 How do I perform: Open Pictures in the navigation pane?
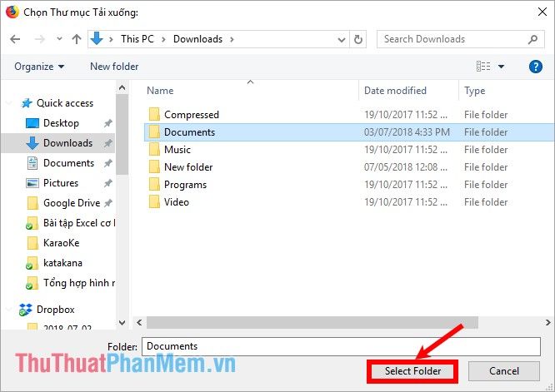[61, 183]
